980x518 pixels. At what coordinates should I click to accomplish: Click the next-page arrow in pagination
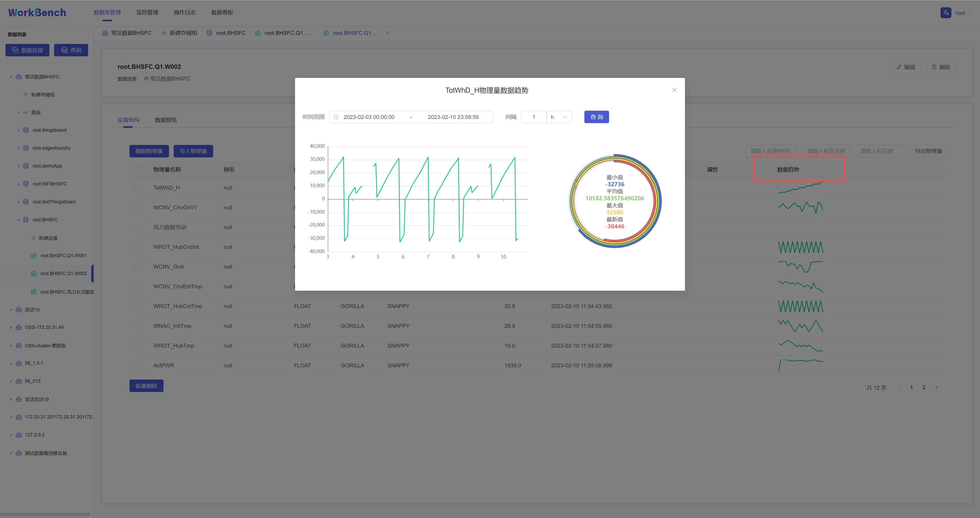click(936, 387)
